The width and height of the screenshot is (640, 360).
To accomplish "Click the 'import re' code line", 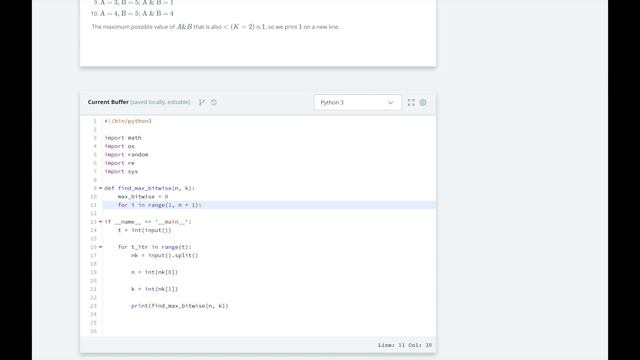I will click(x=120, y=163).
